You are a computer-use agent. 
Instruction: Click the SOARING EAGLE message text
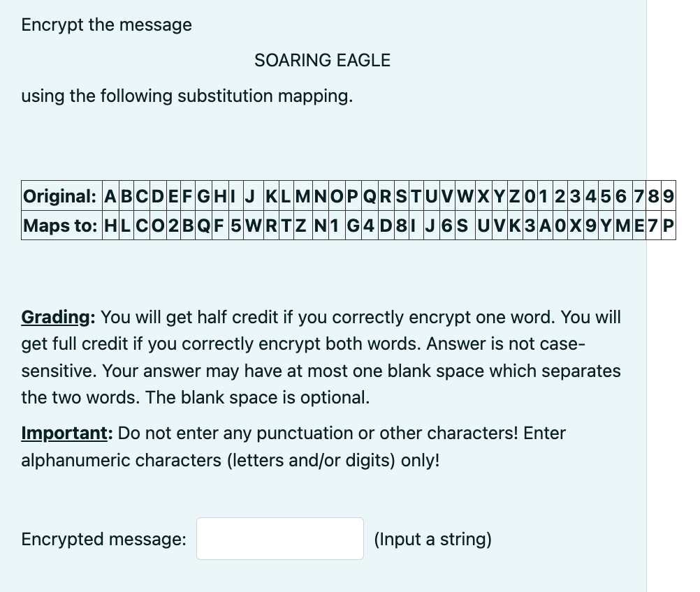pos(322,61)
